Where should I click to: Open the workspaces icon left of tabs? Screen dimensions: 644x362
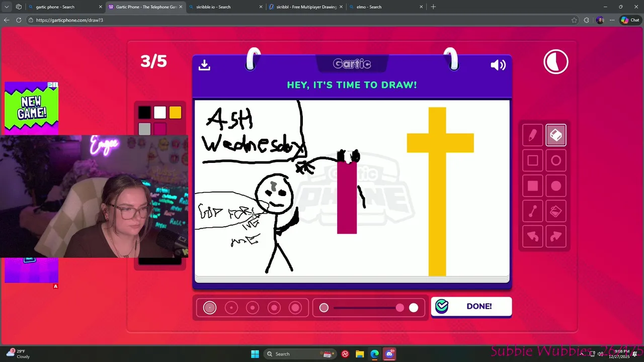click(x=19, y=7)
